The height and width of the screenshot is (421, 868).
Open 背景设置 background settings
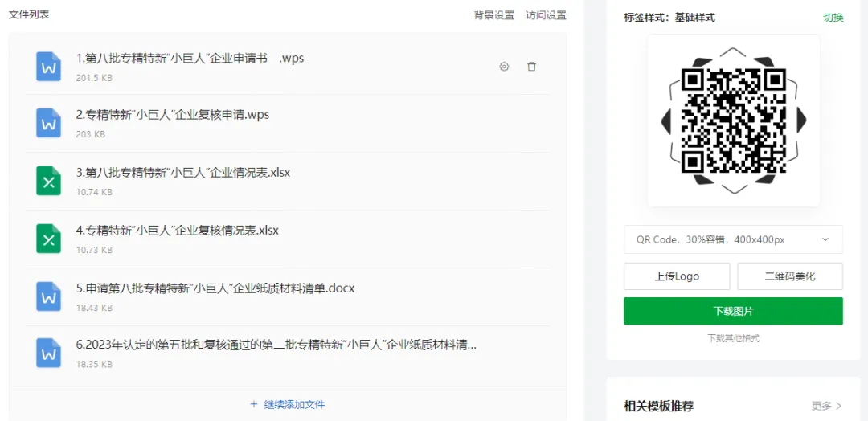(x=493, y=15)
